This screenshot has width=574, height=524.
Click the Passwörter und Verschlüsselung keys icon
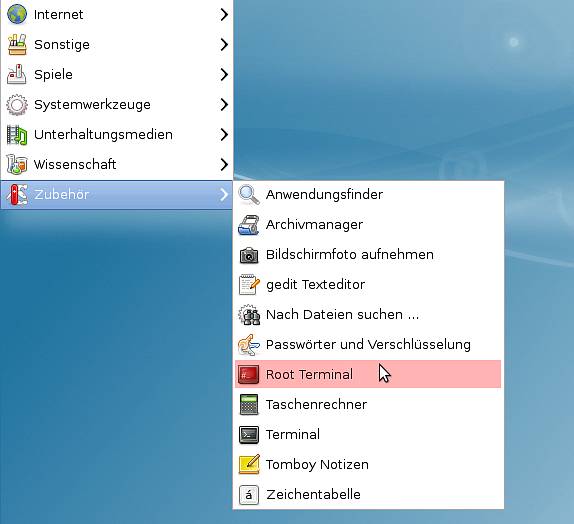249,345
